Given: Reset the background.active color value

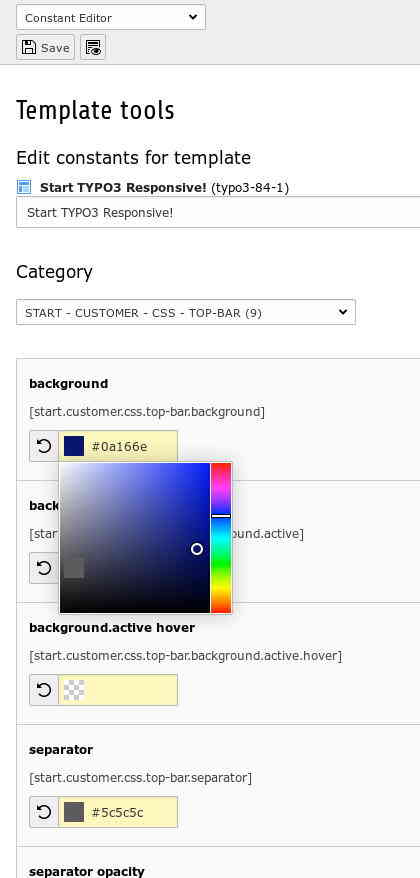Looking at the screenshot, I should pyautogui.click(x=44, y=568).
